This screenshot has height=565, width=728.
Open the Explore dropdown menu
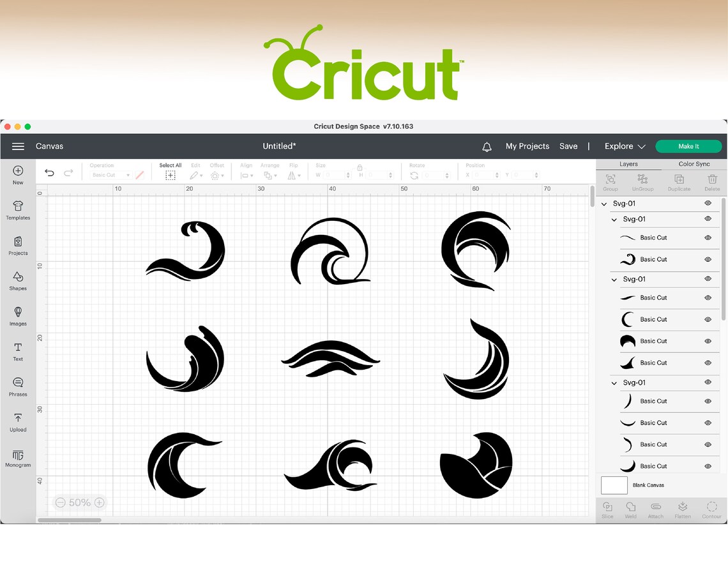click(x=624, y=146)
